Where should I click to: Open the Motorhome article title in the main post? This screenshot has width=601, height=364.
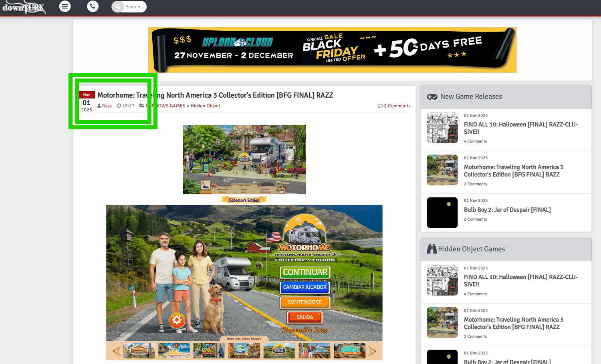[x=215, y=95]
